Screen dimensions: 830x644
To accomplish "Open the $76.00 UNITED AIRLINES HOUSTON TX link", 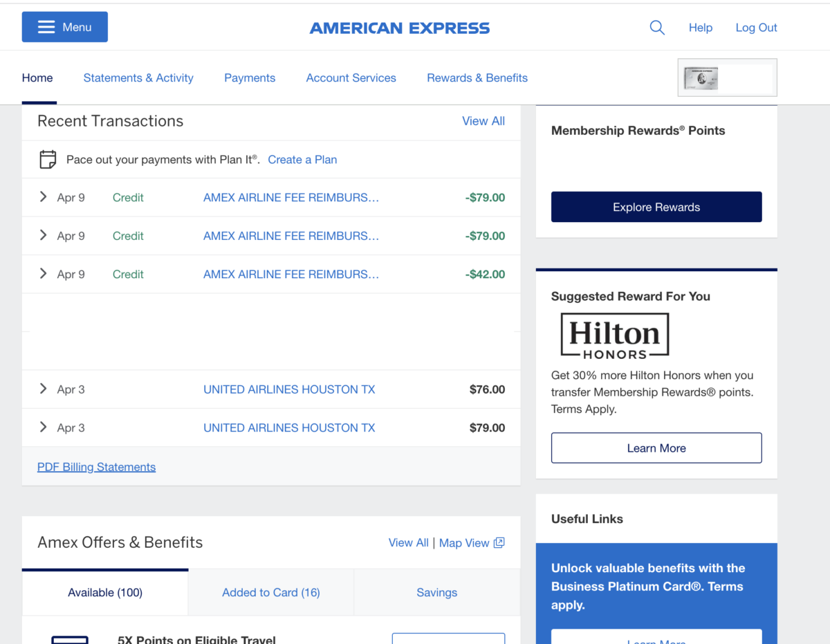I will point(289,389).
